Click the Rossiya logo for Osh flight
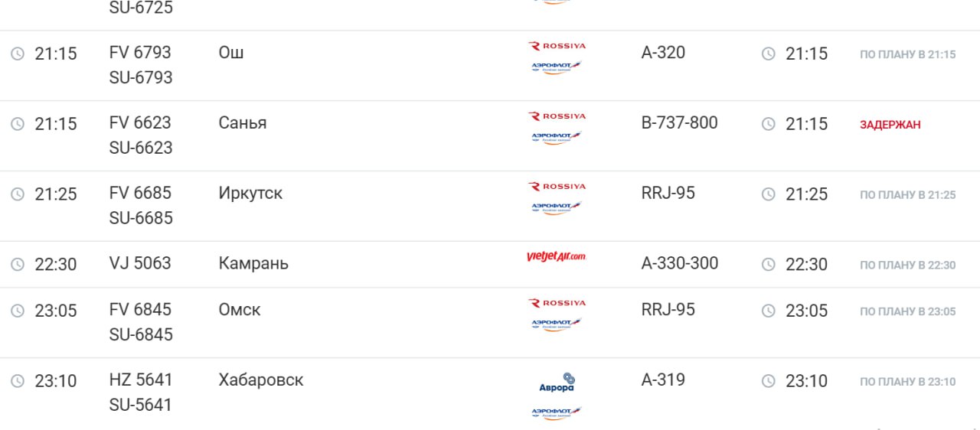 pyautogui.click(x=557, y=46)
